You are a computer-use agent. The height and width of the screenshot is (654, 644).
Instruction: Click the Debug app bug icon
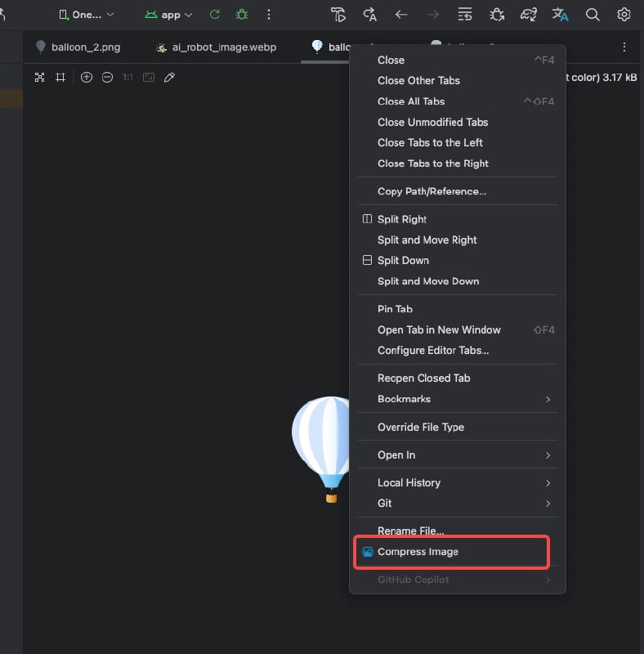pos(241,15)
